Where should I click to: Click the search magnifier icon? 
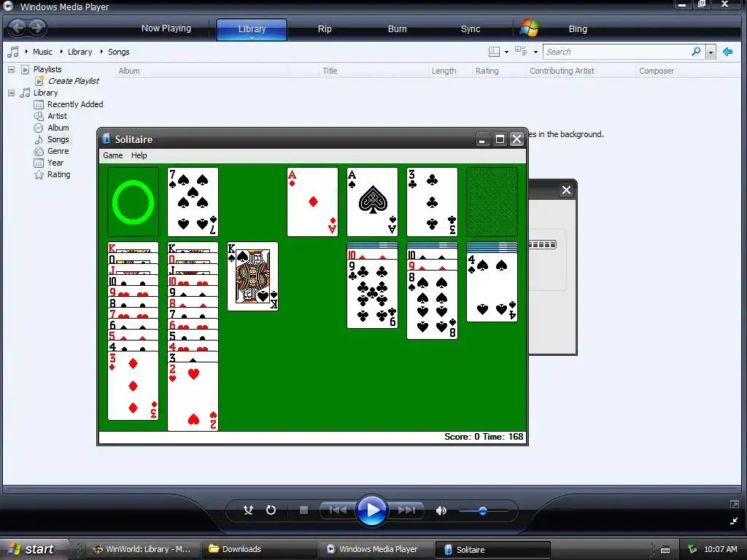point(696,51)
